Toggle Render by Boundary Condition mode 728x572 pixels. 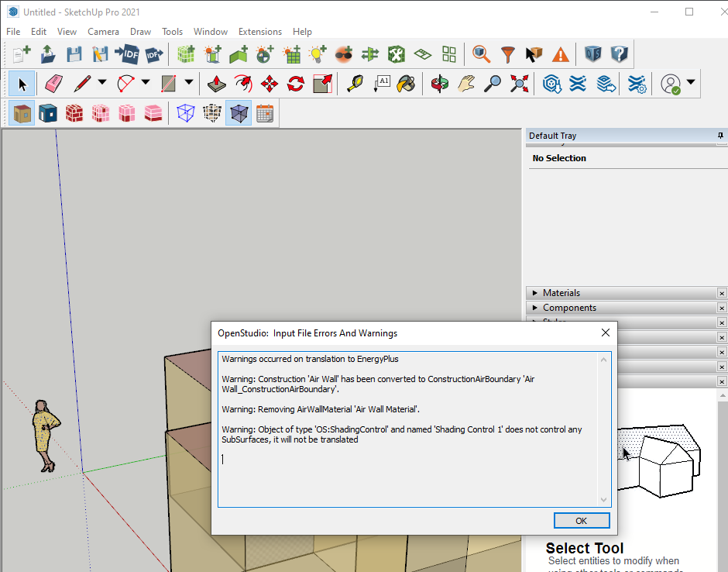pos(48,113)
